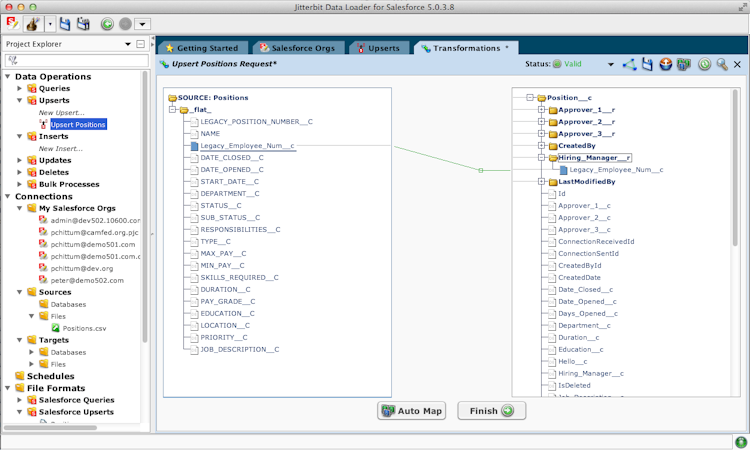This screenshot has height=450, width=750.
Task: Select target field ConnectionReceivedId
Action: pos(596,241)
